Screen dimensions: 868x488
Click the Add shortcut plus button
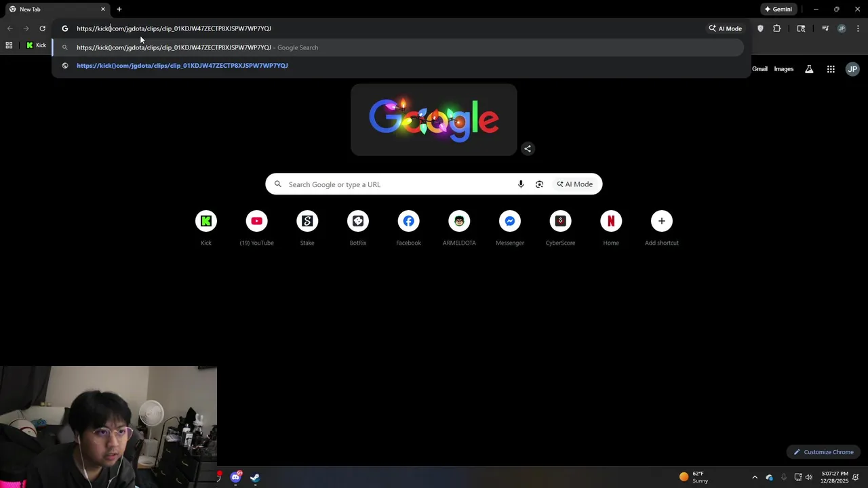click(x=662, y=221)
